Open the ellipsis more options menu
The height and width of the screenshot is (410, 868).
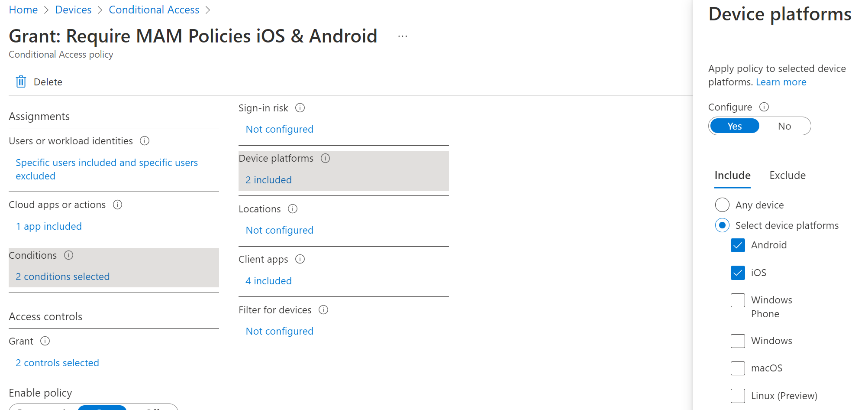(x=403, y=36)
